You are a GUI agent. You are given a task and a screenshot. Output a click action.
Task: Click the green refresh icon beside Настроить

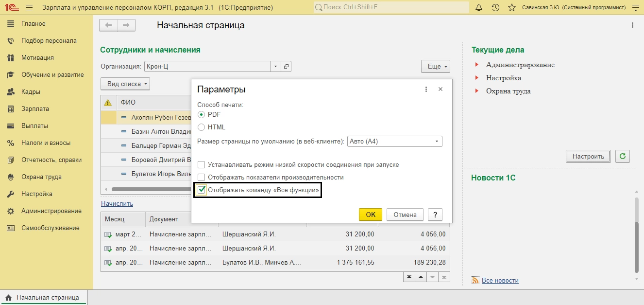[623, 156]
